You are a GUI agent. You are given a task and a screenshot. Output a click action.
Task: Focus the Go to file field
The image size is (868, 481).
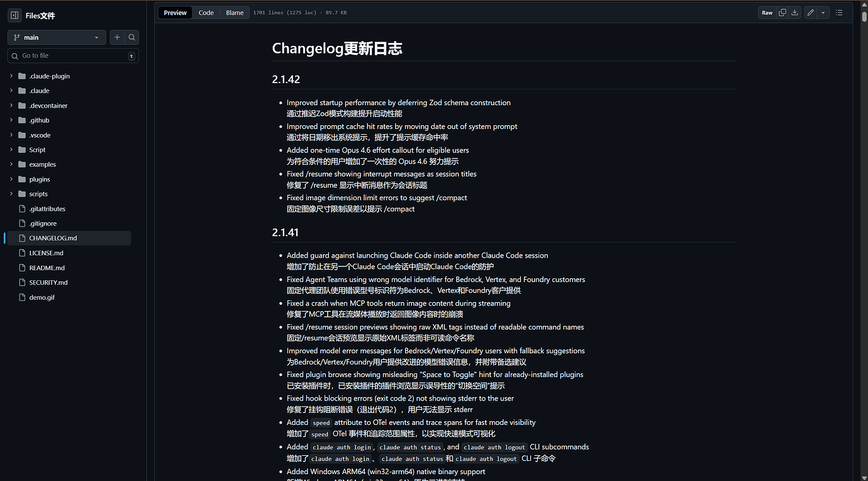[73, 55]
